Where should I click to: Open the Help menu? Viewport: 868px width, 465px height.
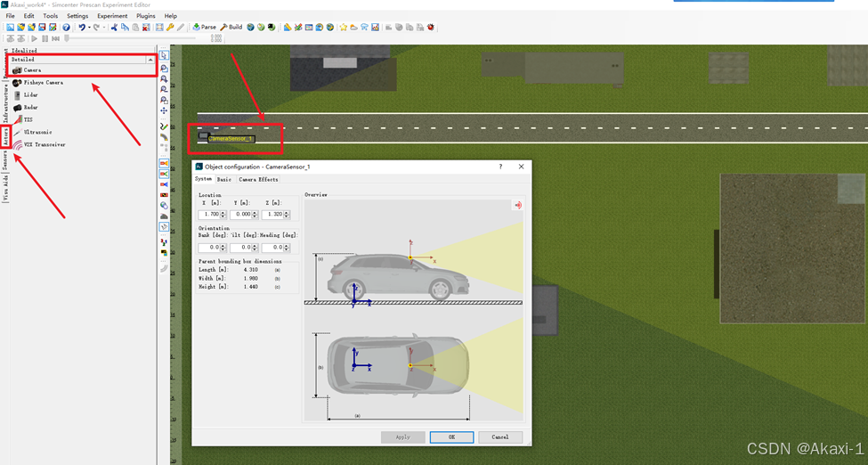pos(171,16)
